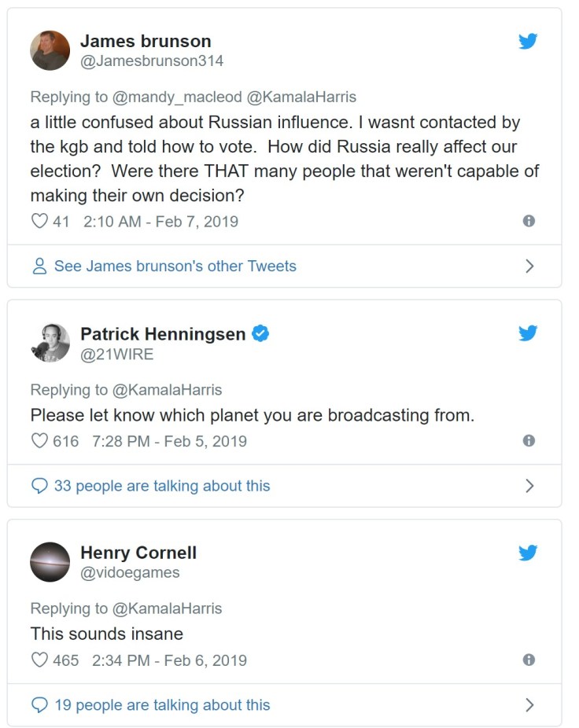Viewport: 579px width, 728px height.
Task: Open info icon on the 21WIRE tweet
Action: point(529,441)
